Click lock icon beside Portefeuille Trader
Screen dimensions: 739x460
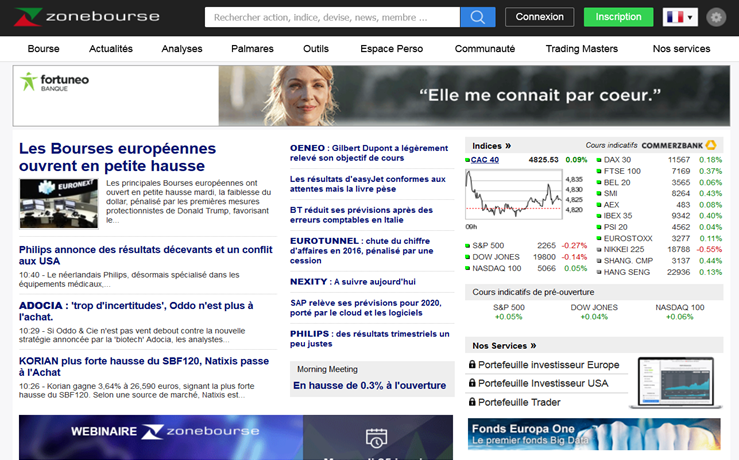[x=472, y=402]
